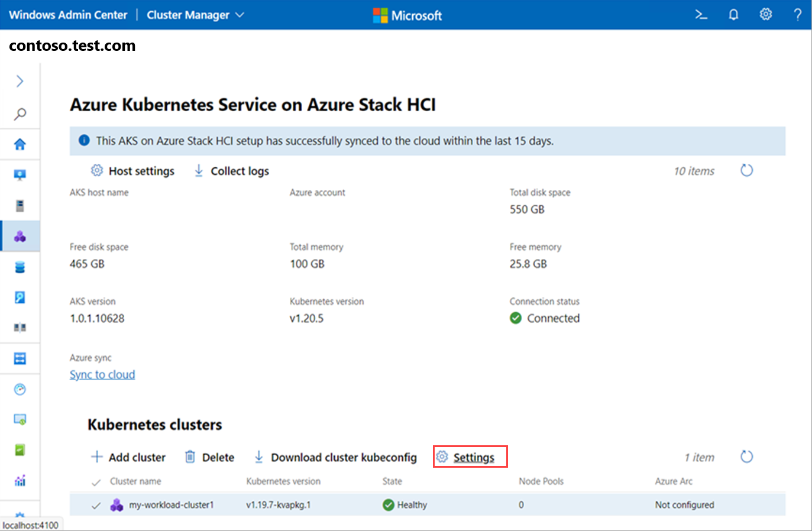The height and width of the screenshot is (531, 812).
Task: Go to the Home dashboard icon
Action: click(x=20, y=144)
